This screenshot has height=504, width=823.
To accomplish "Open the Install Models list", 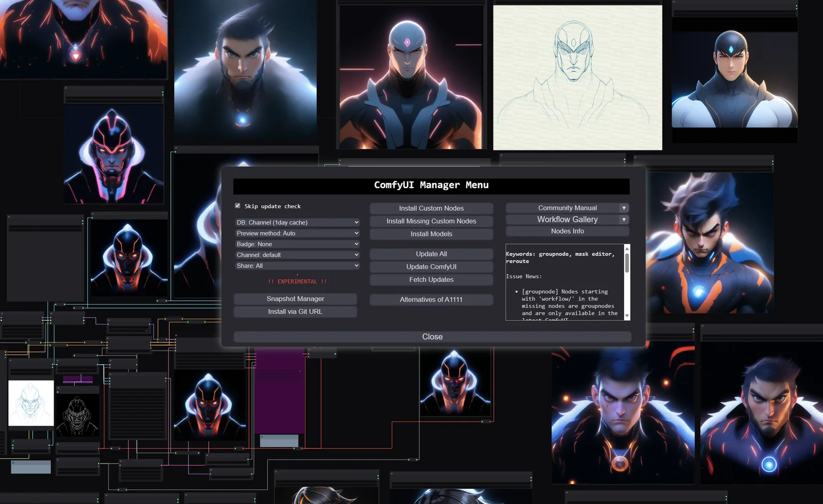I will [x=431, y=234].
